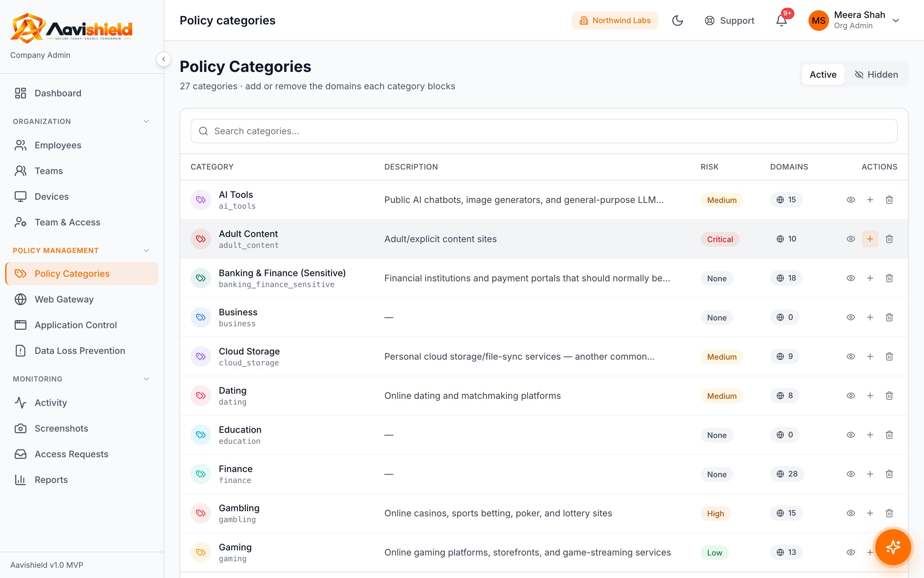Collapse the Policy Management section
This screenshot has width=924, height=578.
pos(146,250)
